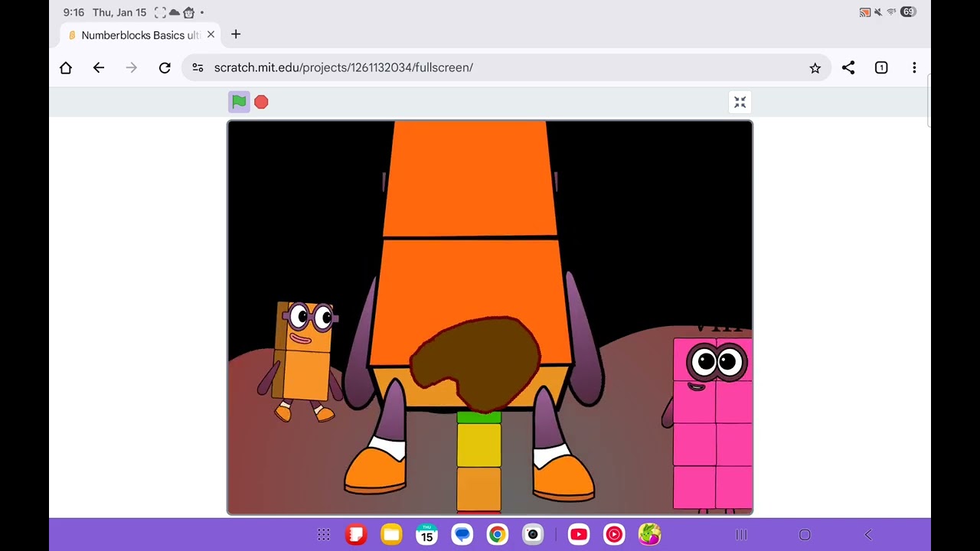Image resolution: width=980 pixels, height=551 pixels.
Task: Open the Calendar app showing 15
Action: pos(426,535)
